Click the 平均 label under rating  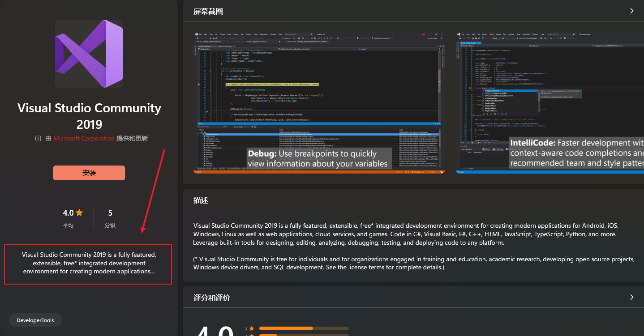(68, 225)
